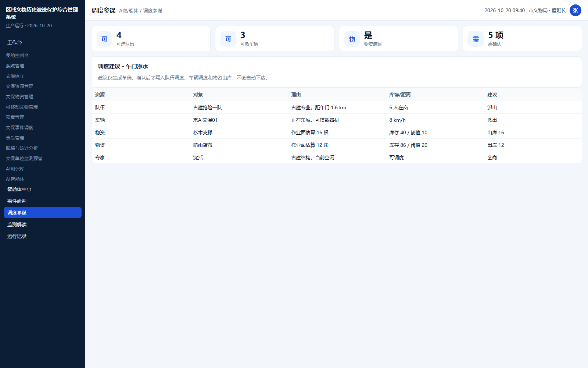
Task: Go to 智能体中心
Action: coord(43,189)
